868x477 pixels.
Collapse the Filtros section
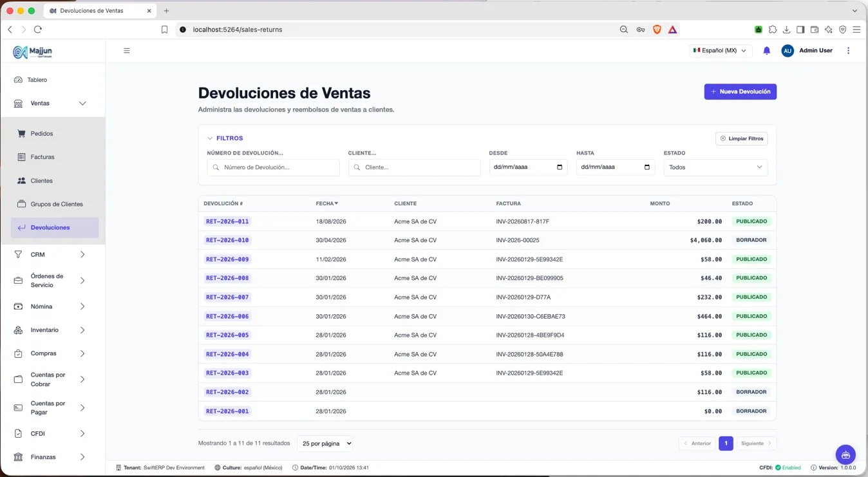pyautogui.click(x=225, y=138)
